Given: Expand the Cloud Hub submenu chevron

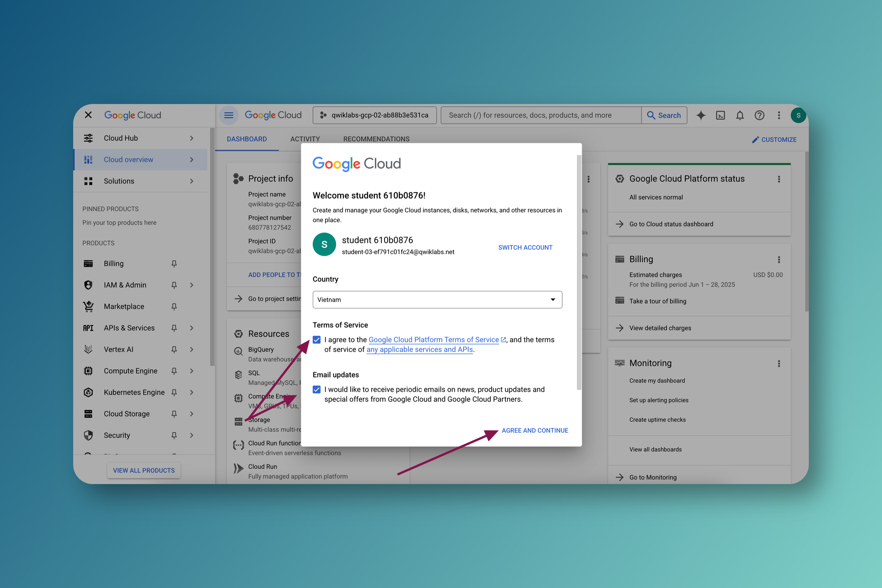Looking at the screenshot, I should point(191,138).
